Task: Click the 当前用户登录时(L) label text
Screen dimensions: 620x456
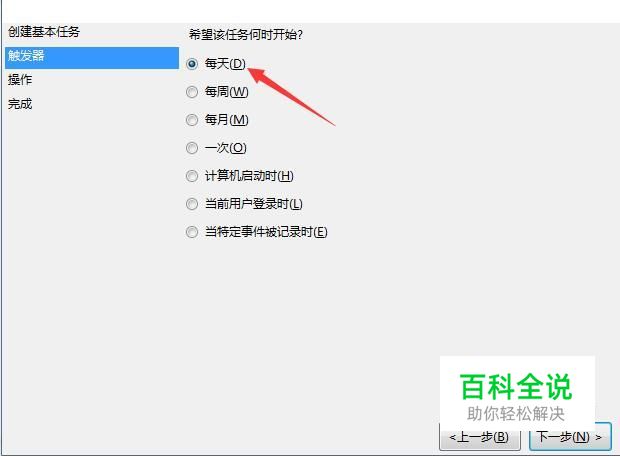Action: [x=253, y=204]
